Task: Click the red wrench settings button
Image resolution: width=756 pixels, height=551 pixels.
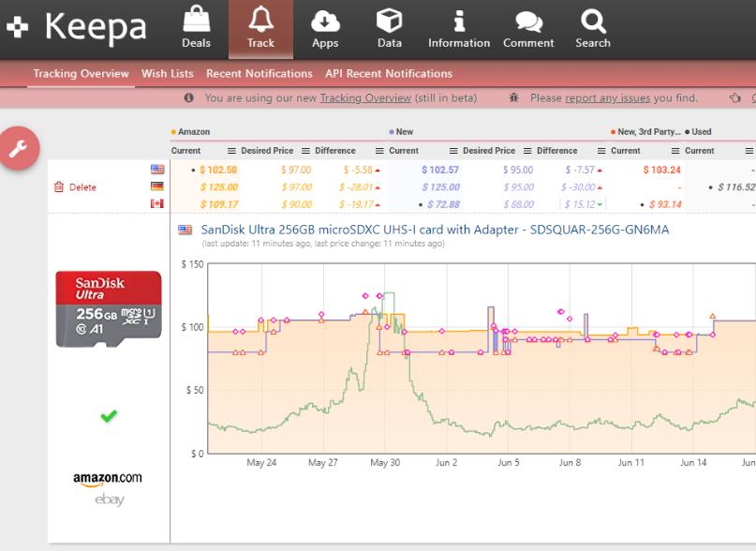Action: (x=20, y=147)
